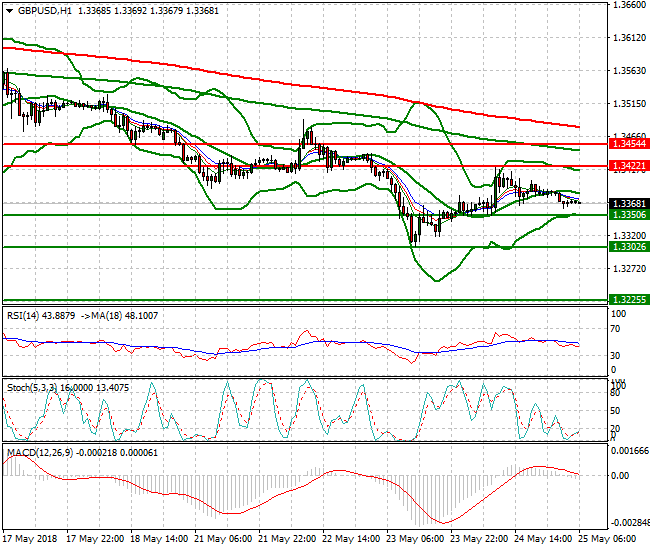Select the current price label 1.33681
The width and height of the screenshot is (650, 550).
[629, 204]
